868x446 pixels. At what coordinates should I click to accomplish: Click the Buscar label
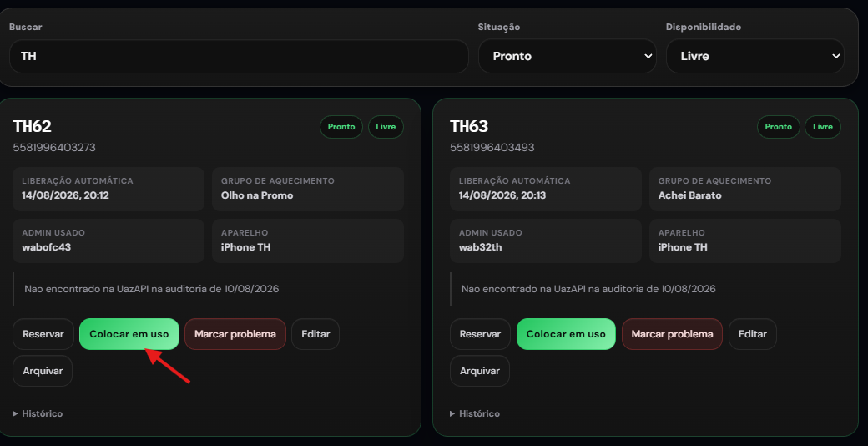(26, 28)
